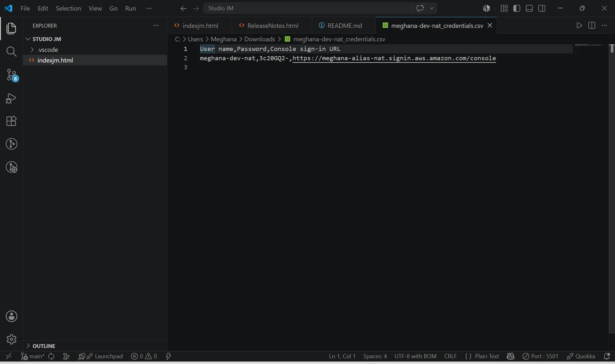615x364 pixels.
Task: Go forward with the right arrow
Action: pos(196,9)
